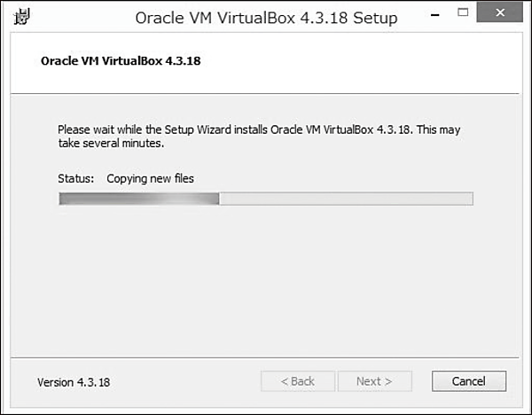Screen dimensions: 532x415
Task: Click the "Version 4.3.18" label at bottom
Action: click(x=74, y=382)
